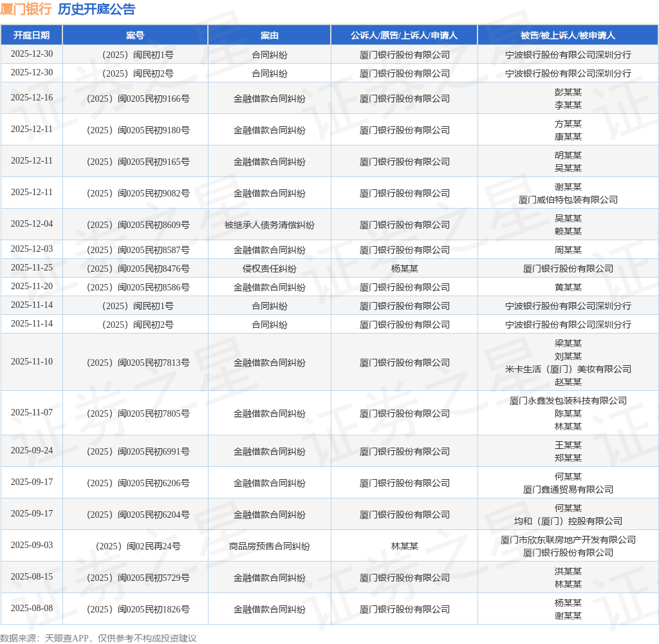Click the 被继承人债务清偿纠纷 cause cell

(270, 225)
